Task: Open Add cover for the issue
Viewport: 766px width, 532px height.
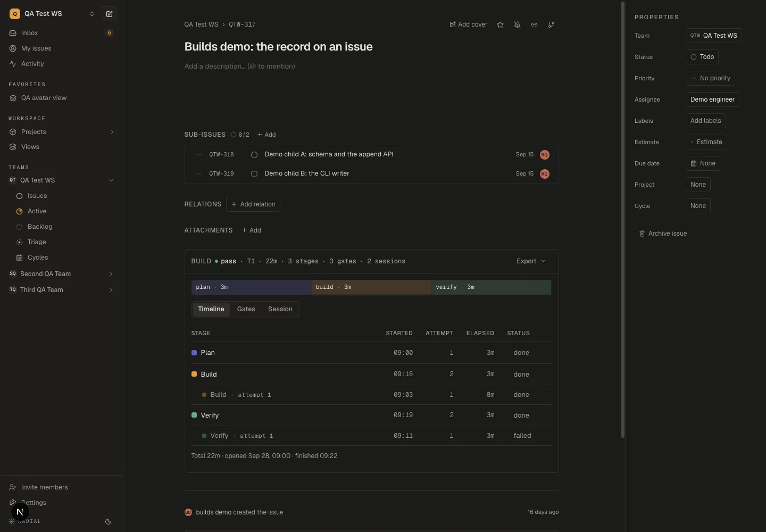Action: (x=468, y=24)
